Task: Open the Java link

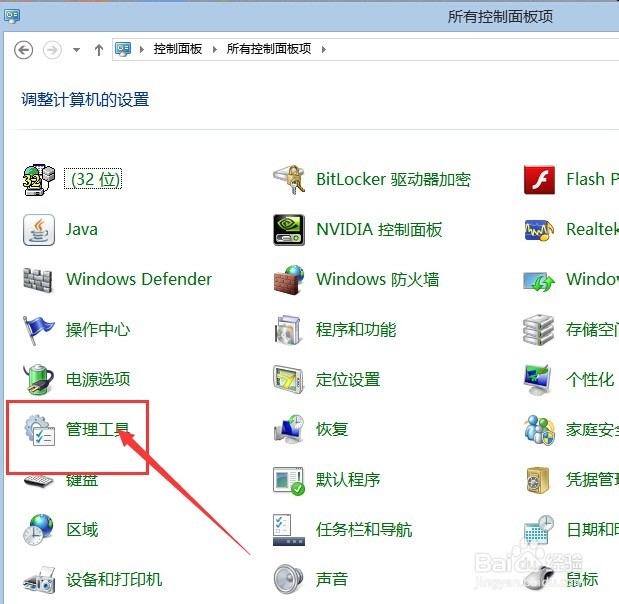Action: tap(82, 229)
